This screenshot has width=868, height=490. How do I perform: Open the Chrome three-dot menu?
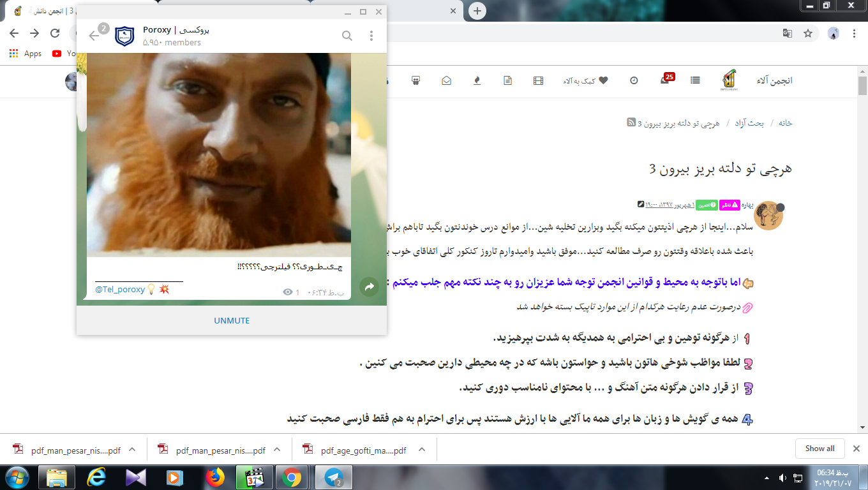(854, 33)
